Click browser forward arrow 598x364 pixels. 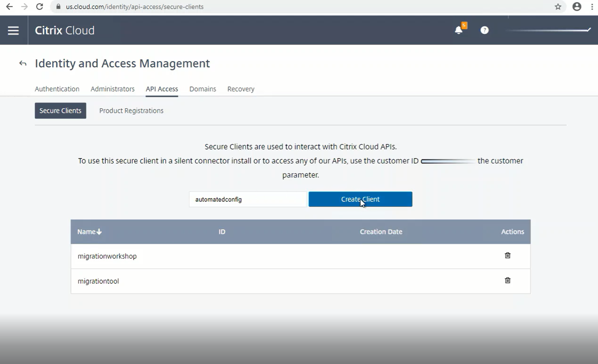[24, 7]
